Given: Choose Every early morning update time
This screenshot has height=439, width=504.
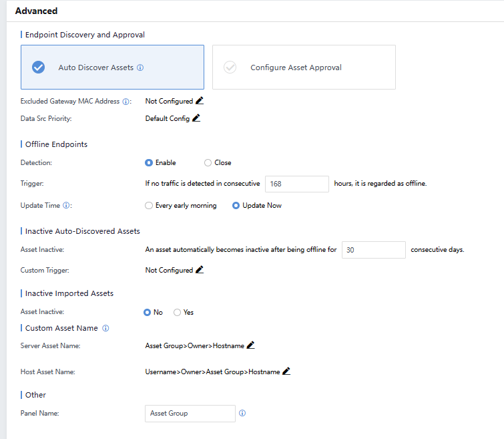Looking at the screenshot, I should pos(149,206).
